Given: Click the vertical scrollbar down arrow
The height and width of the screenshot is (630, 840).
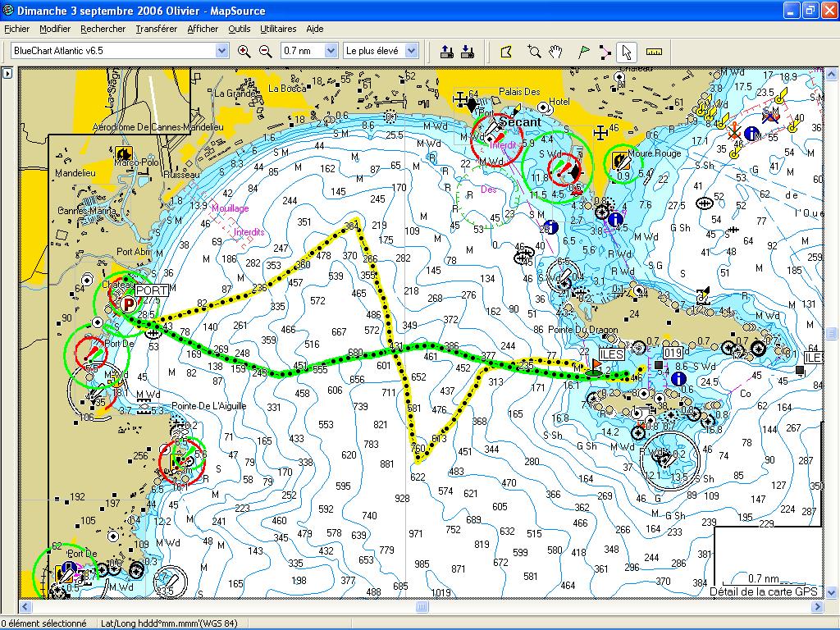Looking at the screenshot, I should (x=832, y=592).
